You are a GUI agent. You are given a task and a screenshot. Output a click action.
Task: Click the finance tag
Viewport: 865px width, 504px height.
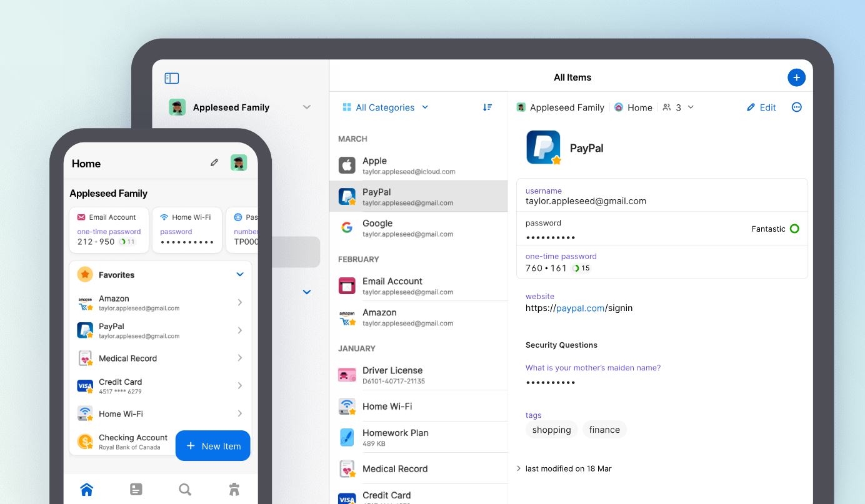604,430
